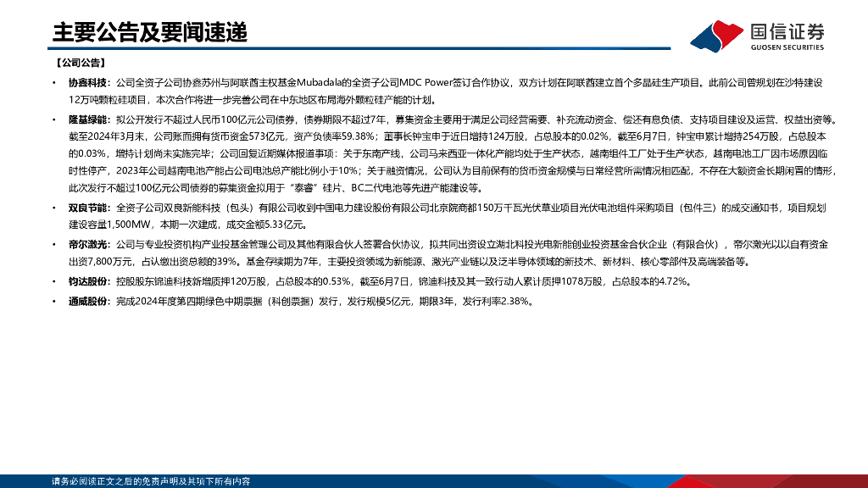868x488 pixels.
Task: Click the 协鑫科技 company name
Action: [x=87, y=83]
